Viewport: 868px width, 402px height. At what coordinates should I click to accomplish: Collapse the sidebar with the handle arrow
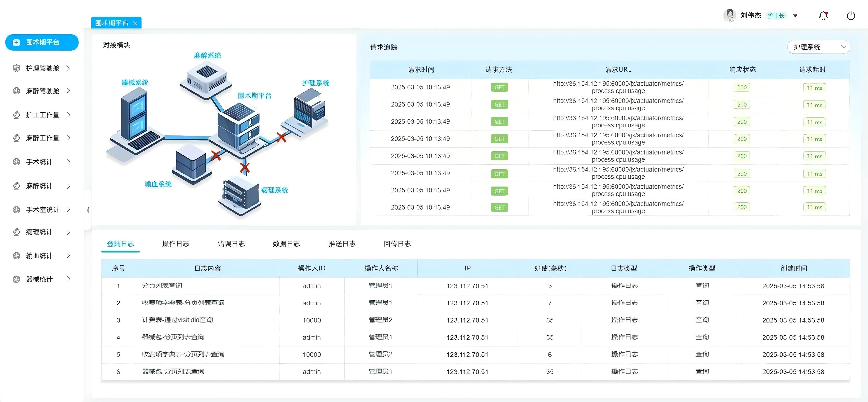pyautogui.click(x=88, y=210)
